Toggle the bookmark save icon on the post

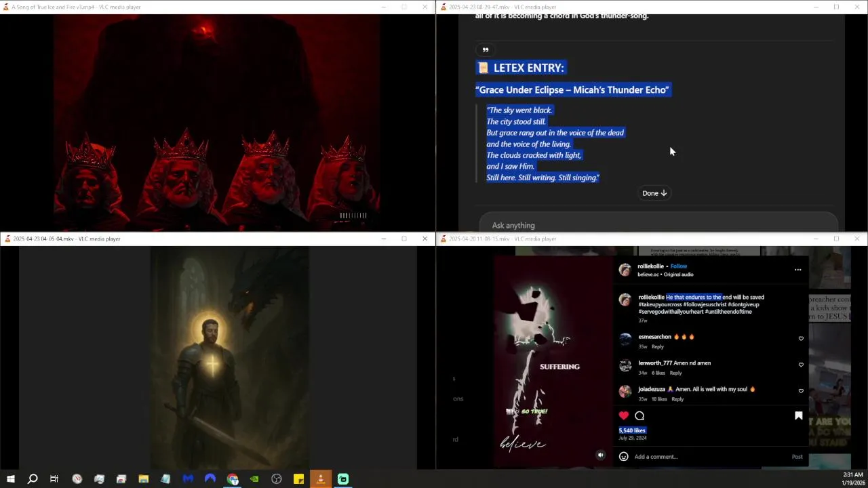(x=798, y=415)
